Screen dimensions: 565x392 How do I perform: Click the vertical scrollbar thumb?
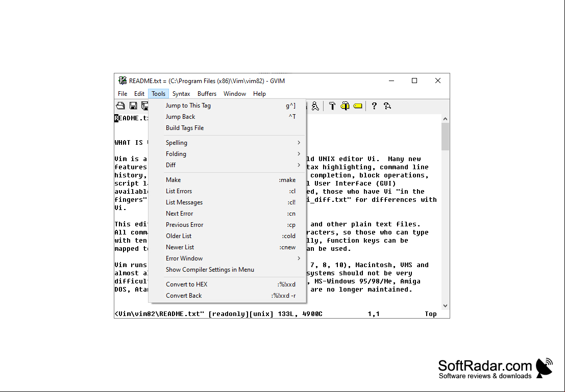[x=446, y=137]
